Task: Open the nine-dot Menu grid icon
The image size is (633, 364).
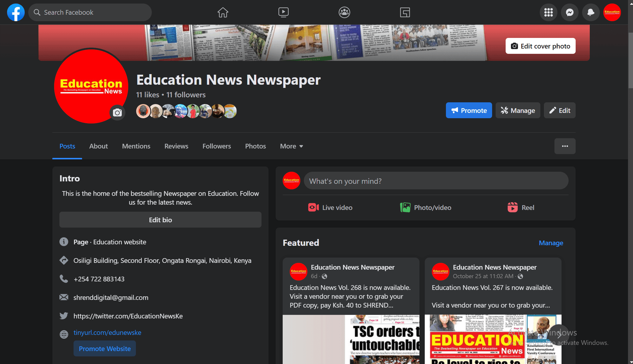Action: 549,12
